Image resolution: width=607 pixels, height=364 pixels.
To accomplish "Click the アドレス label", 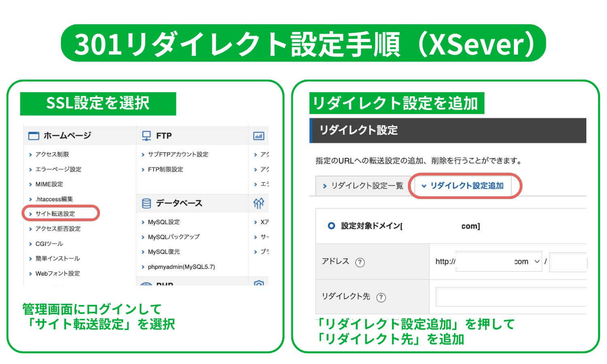I will tap(335, 261).
